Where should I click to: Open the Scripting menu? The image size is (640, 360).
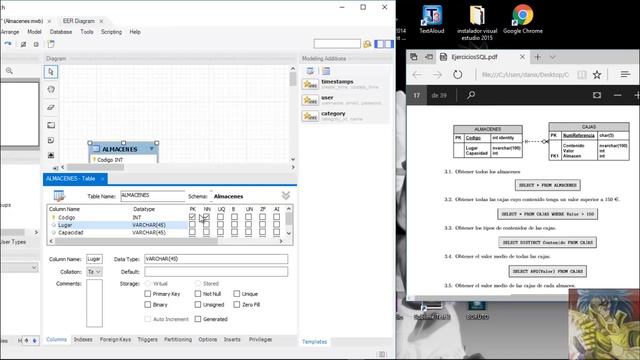coord(111,32)
